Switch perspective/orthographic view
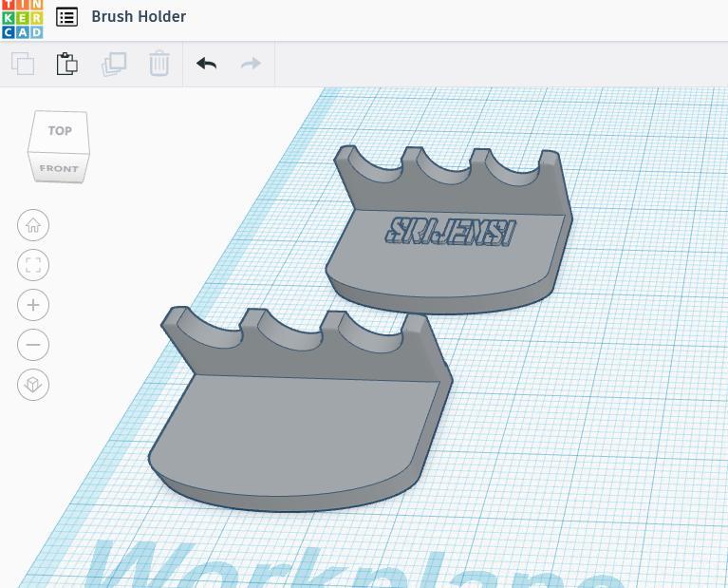728x588 pixels. tap(33, 385)
